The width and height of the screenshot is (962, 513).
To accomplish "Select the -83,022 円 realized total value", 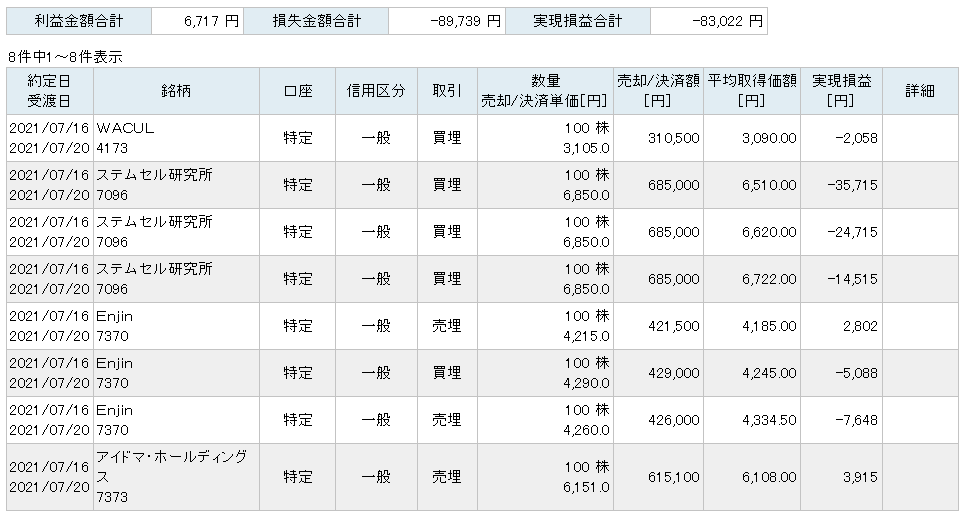I will click(x=728, y=21).
